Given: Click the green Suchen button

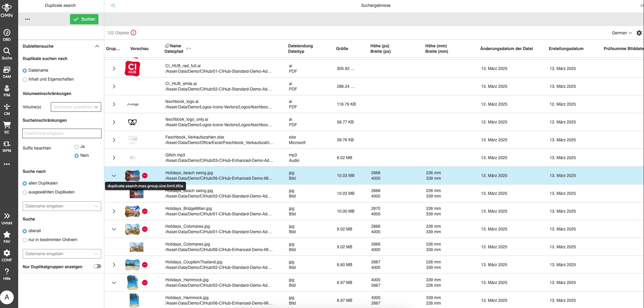Looking at the screenshot, I should (84, 19).
